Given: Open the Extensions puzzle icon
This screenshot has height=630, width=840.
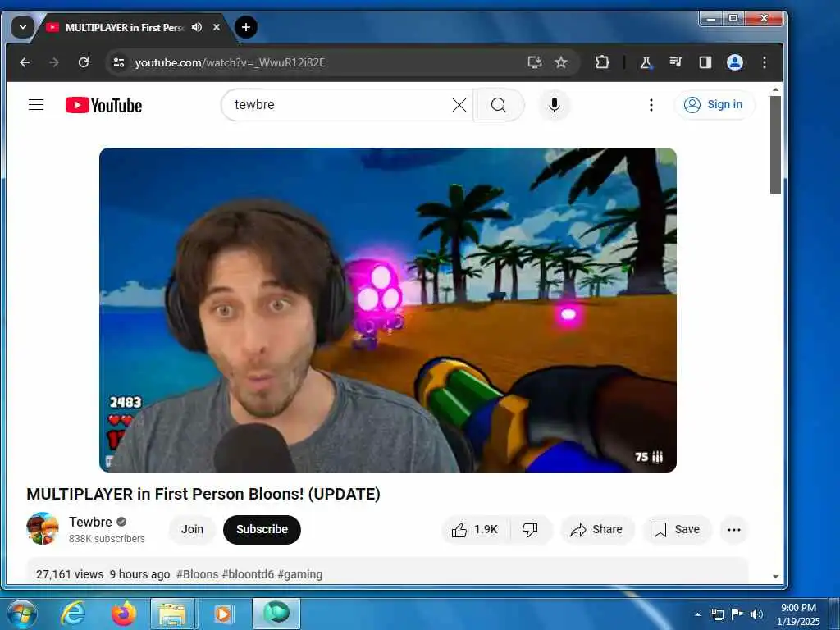Looking at the screenshot, I should click(602, 62).
